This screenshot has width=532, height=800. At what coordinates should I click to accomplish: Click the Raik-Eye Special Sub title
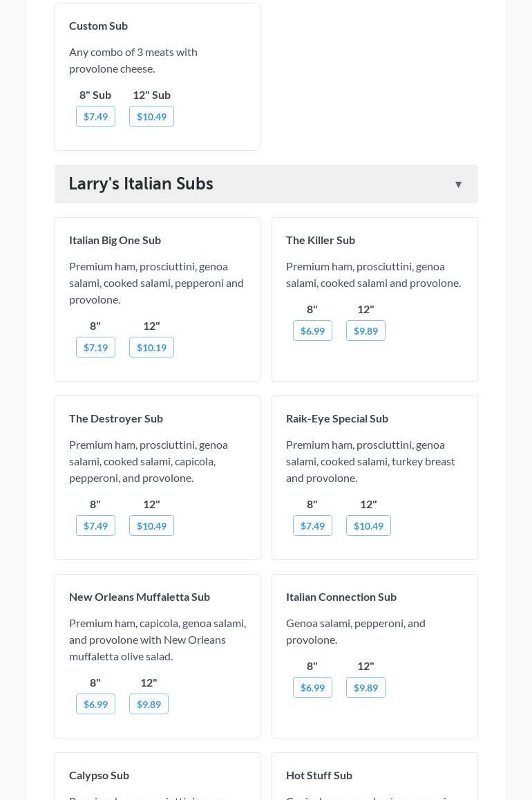click(x=337, y=418)
